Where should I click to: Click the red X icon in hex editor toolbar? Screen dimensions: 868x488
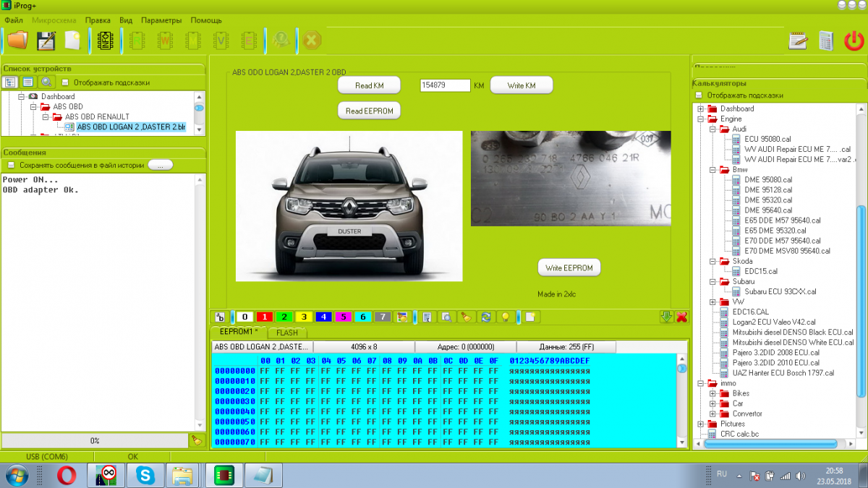(681, 317)
